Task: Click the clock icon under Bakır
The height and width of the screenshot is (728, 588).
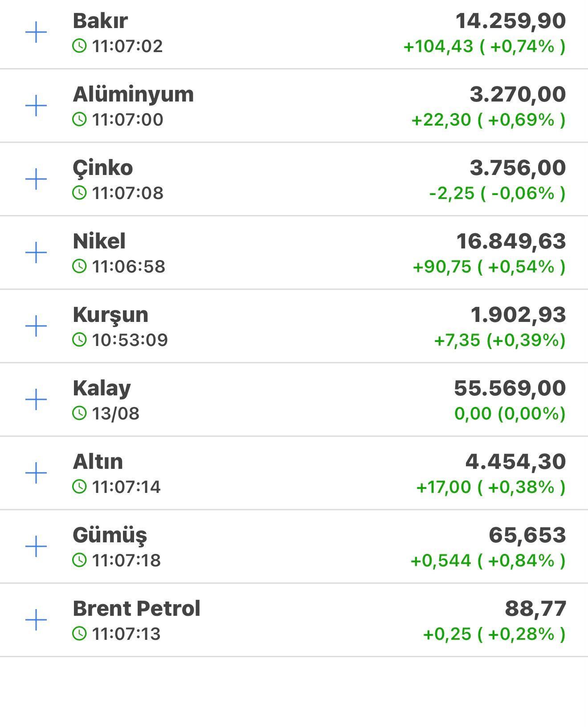Action: click(79, 46)
